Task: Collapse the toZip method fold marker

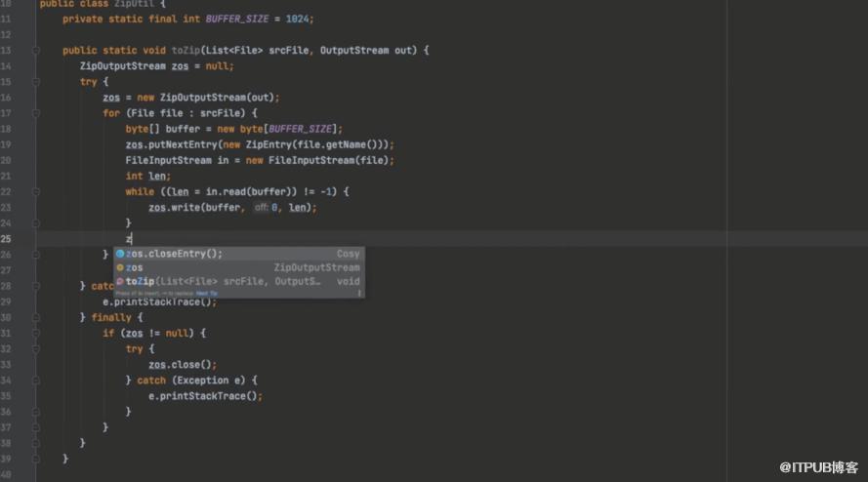Action: click(x=36, y=50)
